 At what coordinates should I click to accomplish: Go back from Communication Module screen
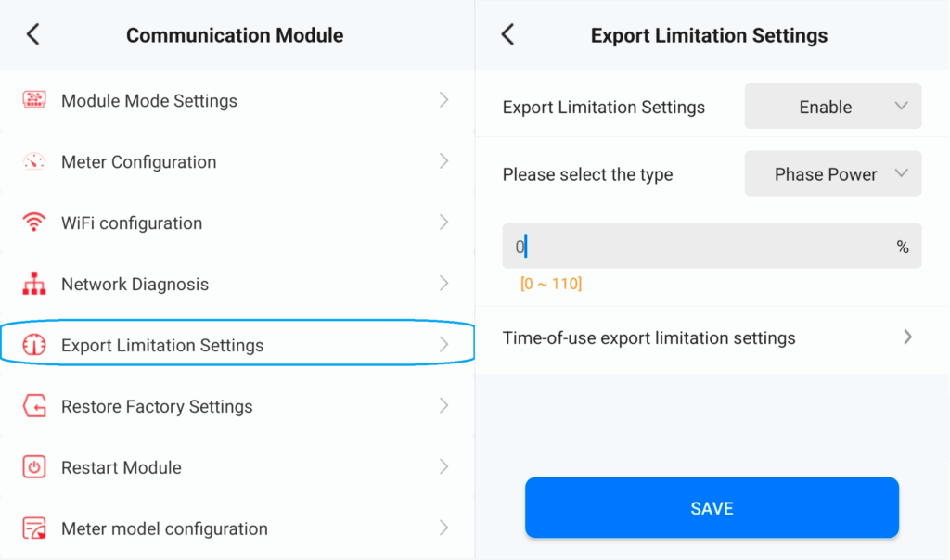[x=33, y=35]
